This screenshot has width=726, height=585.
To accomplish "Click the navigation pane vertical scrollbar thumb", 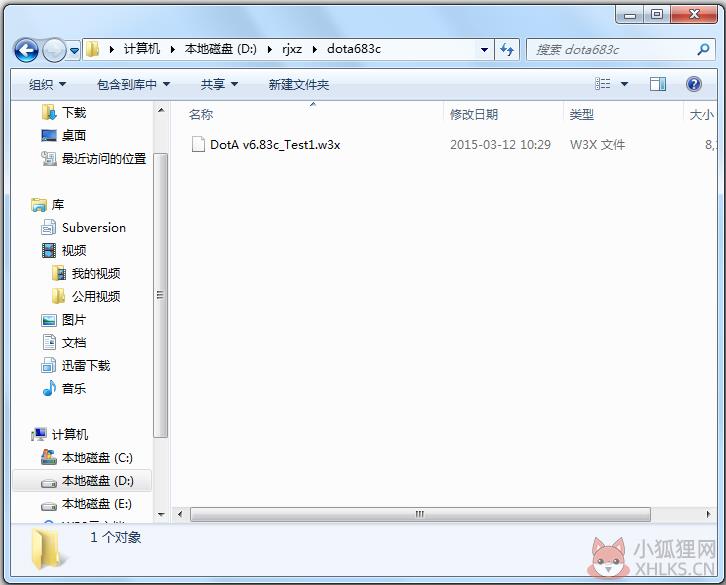I will pyautogui.click(x=160, y=295).
